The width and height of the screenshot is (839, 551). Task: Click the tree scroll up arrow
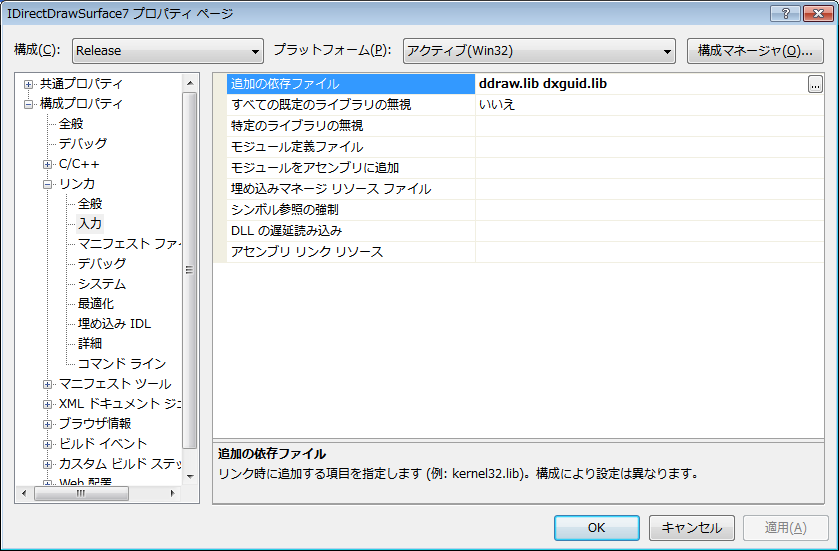click(x=190, y=83)
